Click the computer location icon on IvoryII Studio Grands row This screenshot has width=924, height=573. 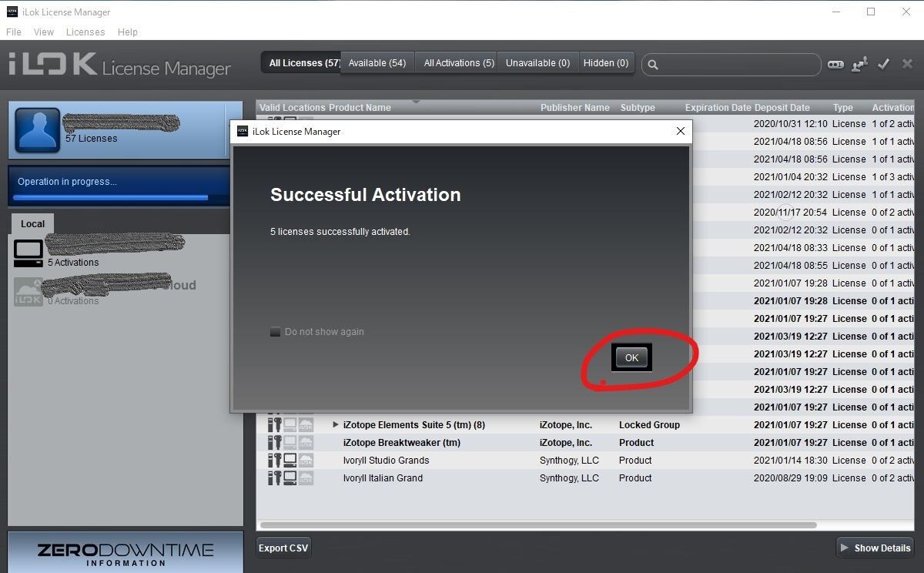[290, 461]
